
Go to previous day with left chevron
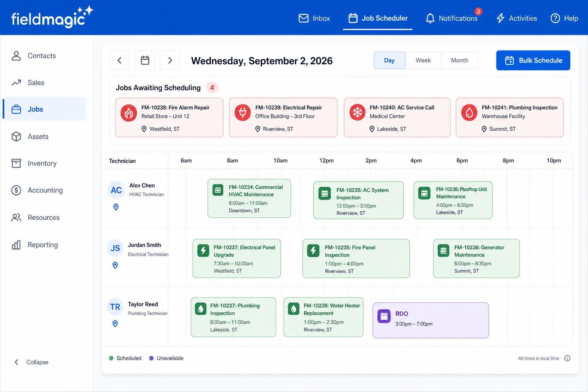coord(119,60)
